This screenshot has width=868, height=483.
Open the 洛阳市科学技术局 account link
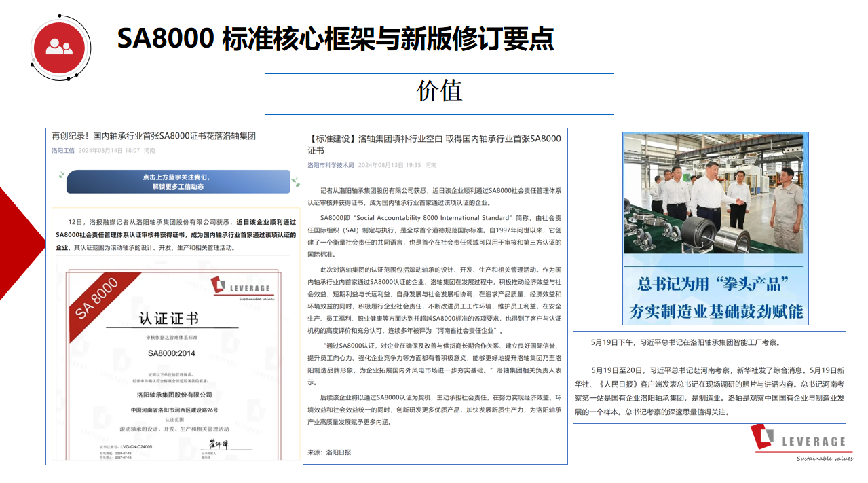(x=331, y=165)
